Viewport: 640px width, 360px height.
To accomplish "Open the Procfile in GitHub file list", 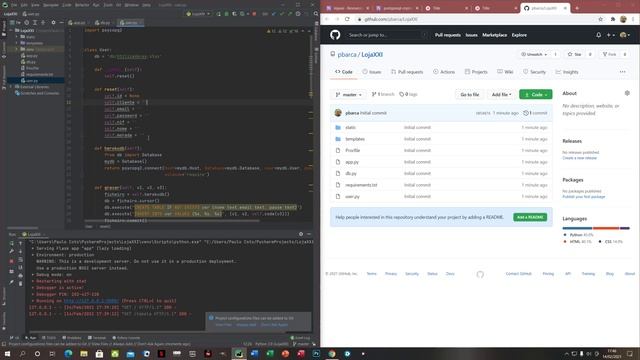I will 353,151.
